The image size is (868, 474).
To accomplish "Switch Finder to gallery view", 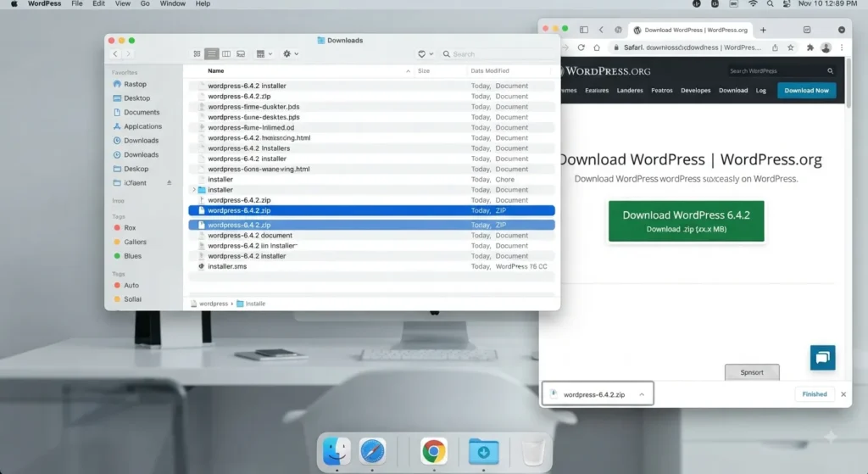I will point(241,53).
